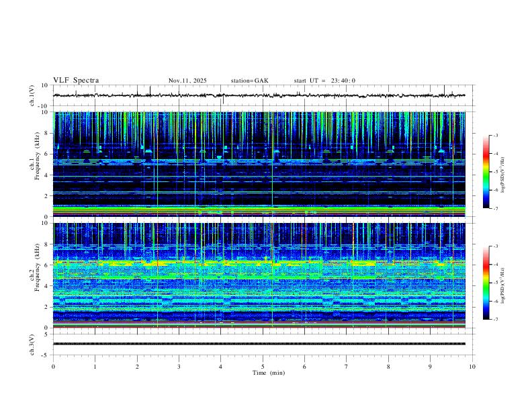532x411 pixels.
Task: Click the "0" tick on the time axis
Action: pyautogui.click(x=53, y=367)
